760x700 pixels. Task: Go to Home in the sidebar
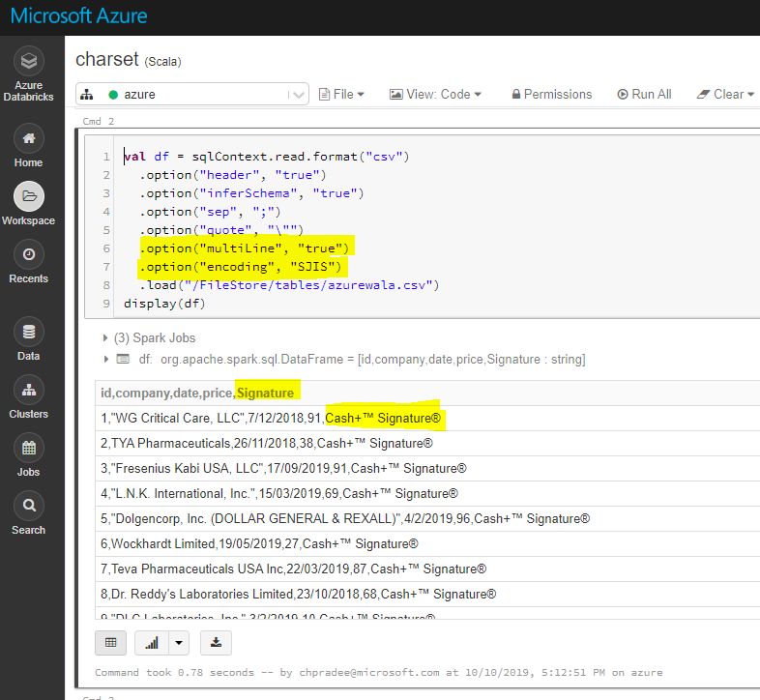tap(29, 138)
